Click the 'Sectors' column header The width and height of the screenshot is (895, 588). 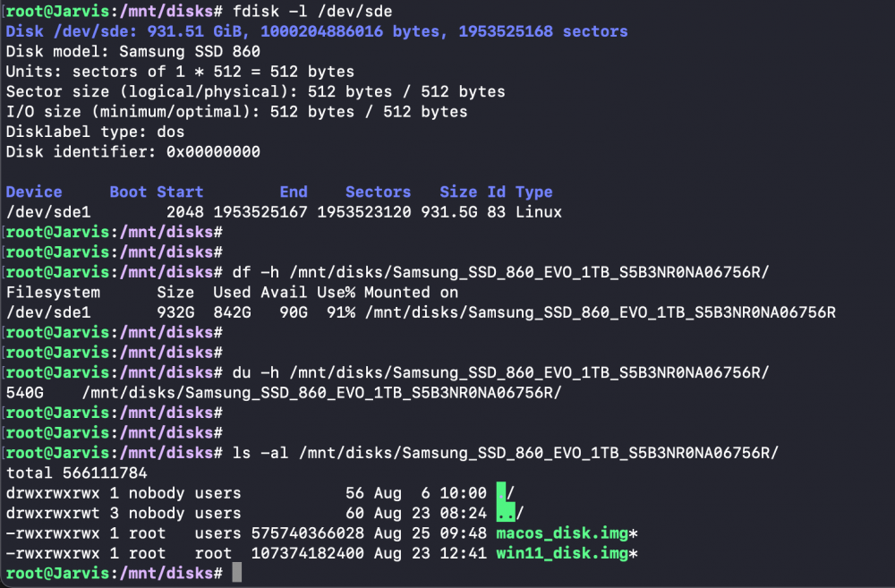(378, 192)
